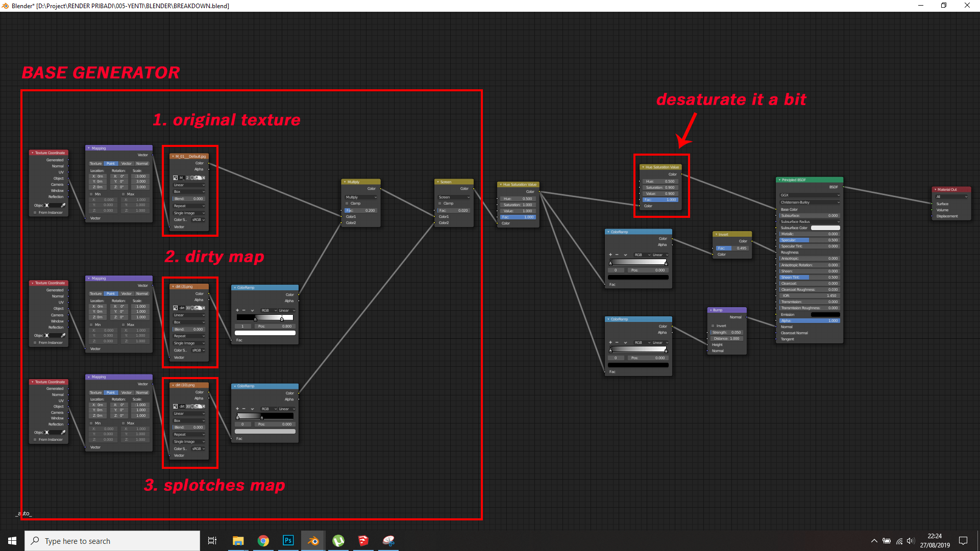980x551 pixels.
Task: Launch File Explorer from the taskbar
Action: (238, 541)
